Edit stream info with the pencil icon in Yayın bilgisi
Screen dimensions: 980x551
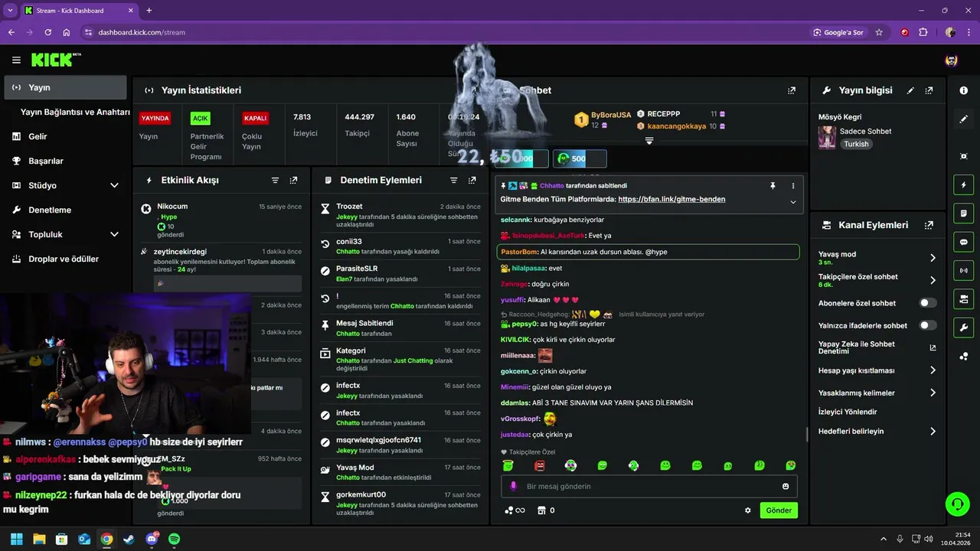910,90
